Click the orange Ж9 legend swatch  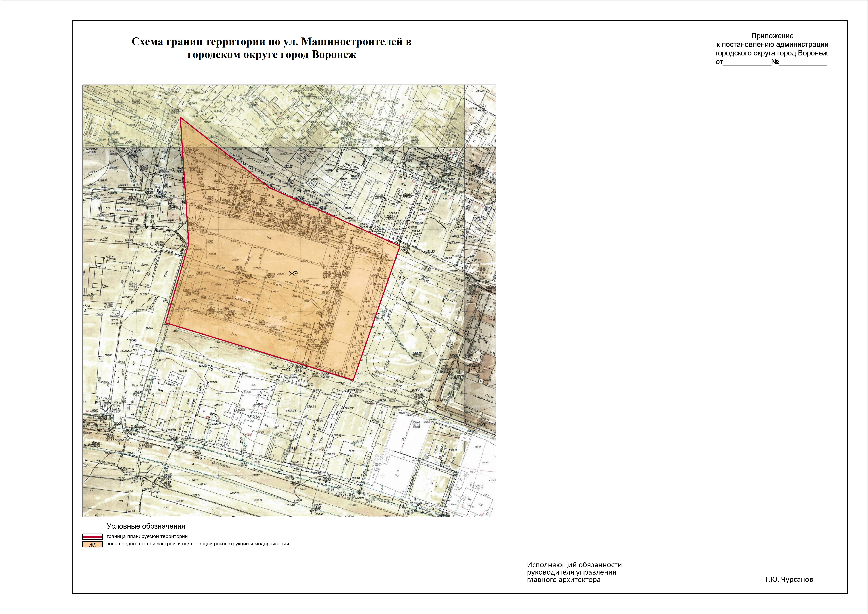[93, 545]
